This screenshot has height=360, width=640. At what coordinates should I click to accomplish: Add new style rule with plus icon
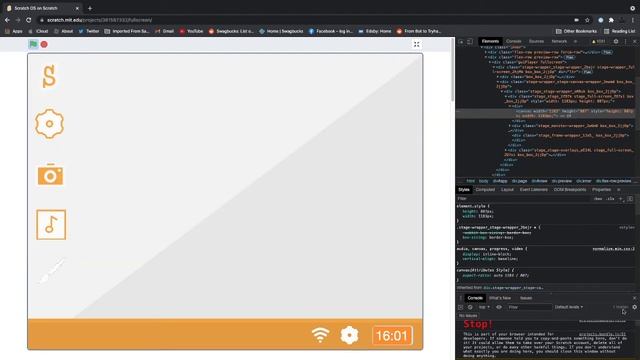[x=621, y=199]
